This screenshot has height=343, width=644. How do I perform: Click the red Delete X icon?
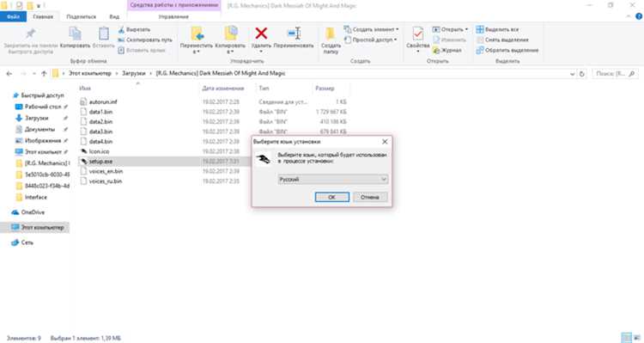coord(261,34)
